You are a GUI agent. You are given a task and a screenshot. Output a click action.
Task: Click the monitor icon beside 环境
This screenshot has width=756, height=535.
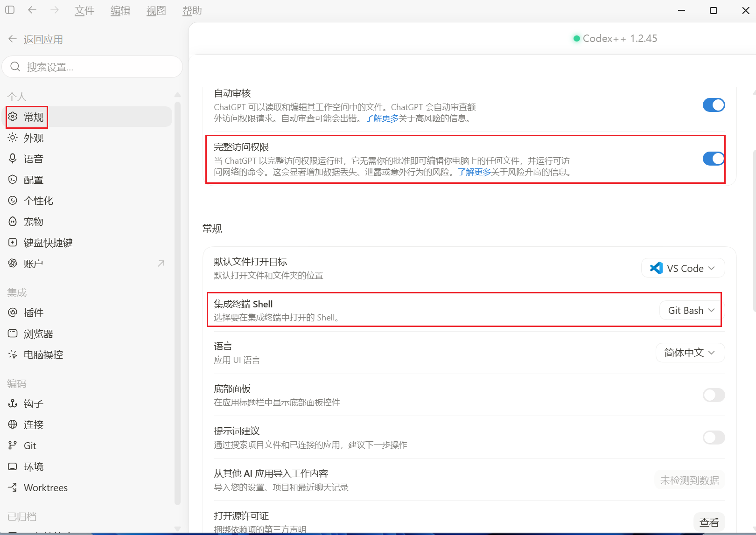(x=13, y=466)
